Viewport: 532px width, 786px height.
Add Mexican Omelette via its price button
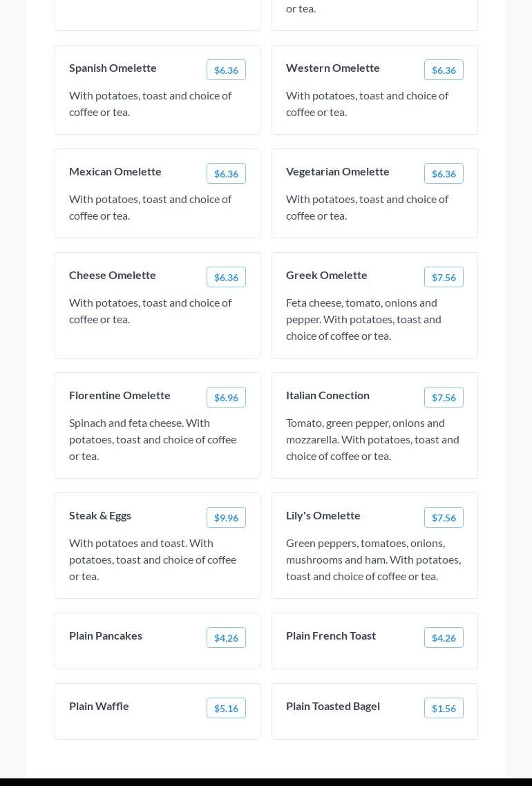click(x=226, y=173)
